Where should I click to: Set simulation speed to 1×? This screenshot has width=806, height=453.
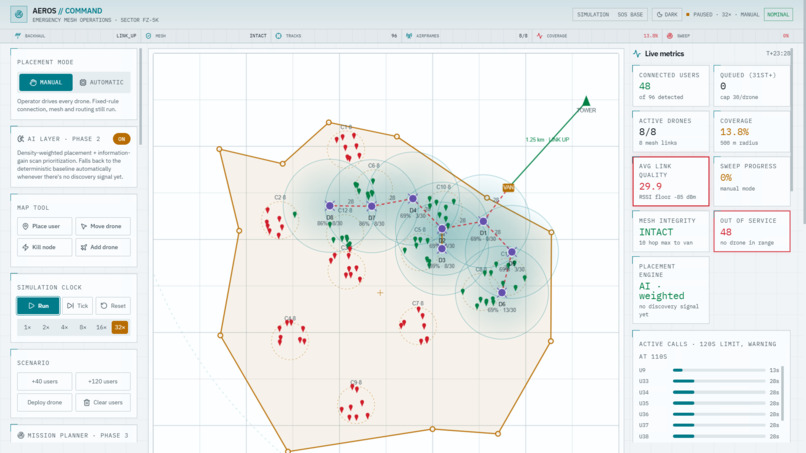tap(27, 328)
